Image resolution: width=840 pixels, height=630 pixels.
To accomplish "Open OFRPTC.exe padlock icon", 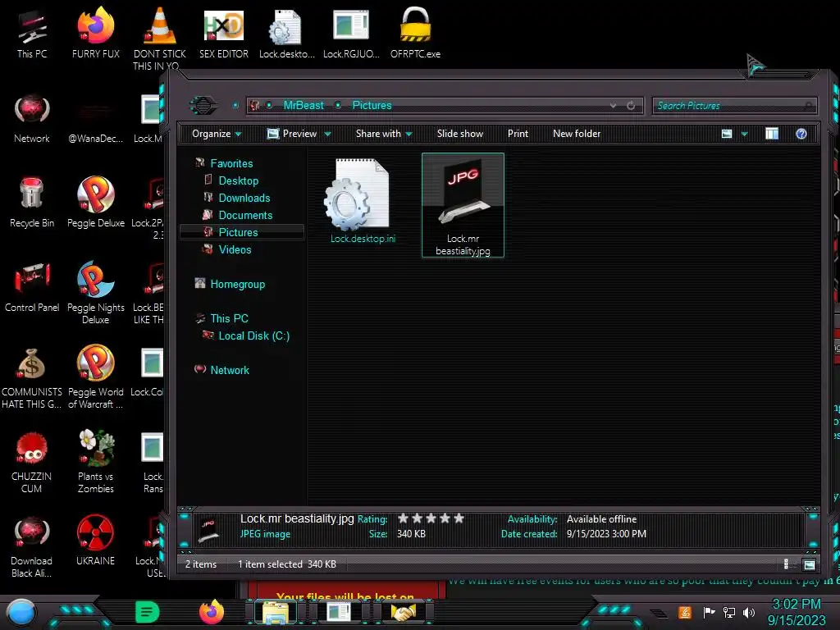I will (415, 34).
